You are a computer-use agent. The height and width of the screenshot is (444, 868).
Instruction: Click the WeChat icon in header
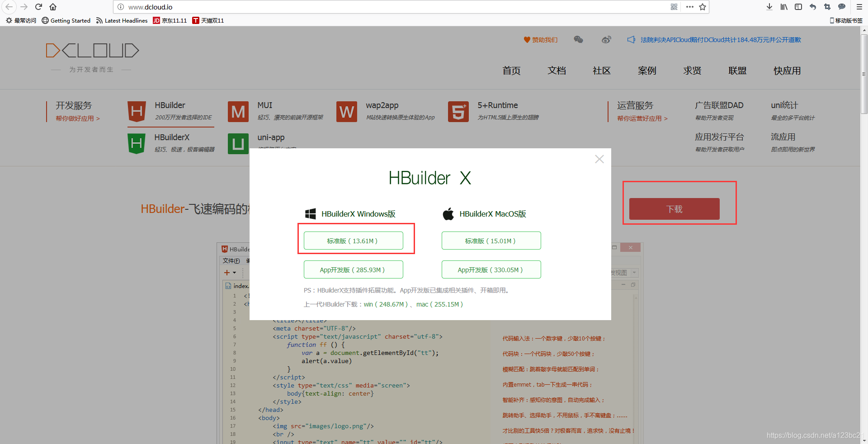(x=578, y=40)
